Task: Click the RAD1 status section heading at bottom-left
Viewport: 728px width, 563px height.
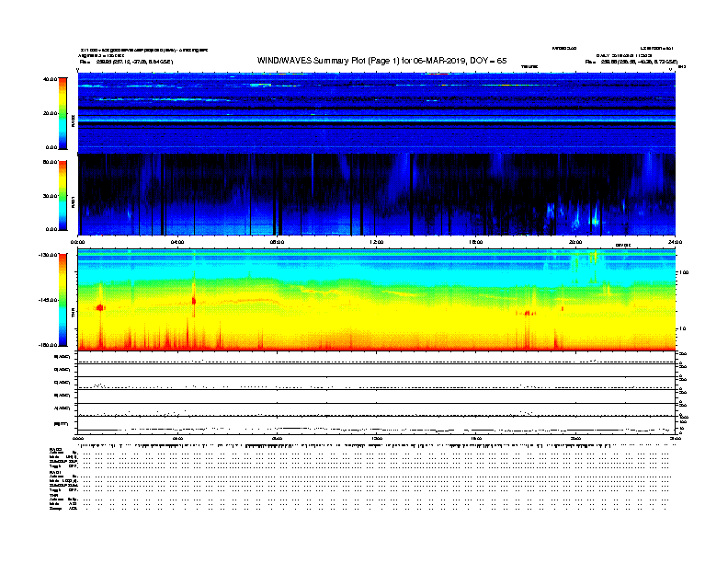Action: (56, 472)
